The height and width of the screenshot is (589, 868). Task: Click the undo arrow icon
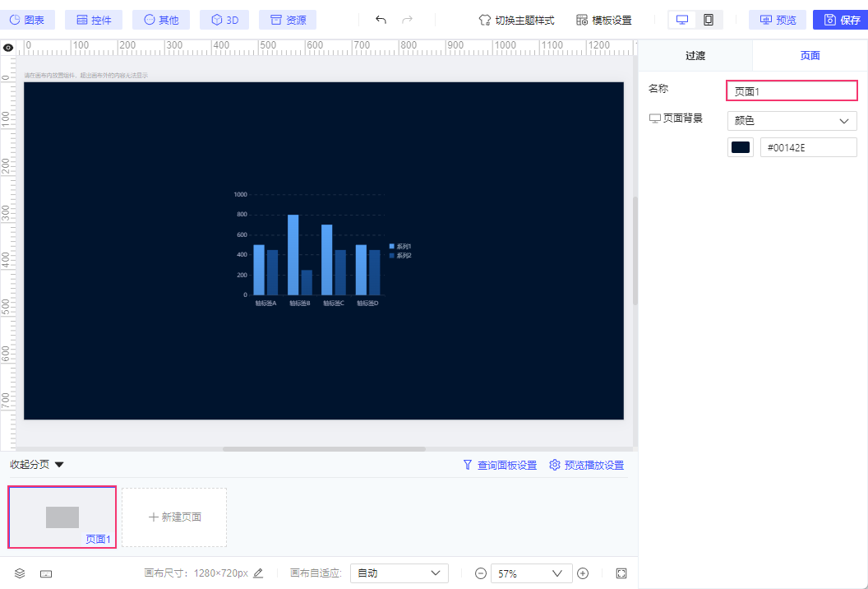click(x=381, y=20)
